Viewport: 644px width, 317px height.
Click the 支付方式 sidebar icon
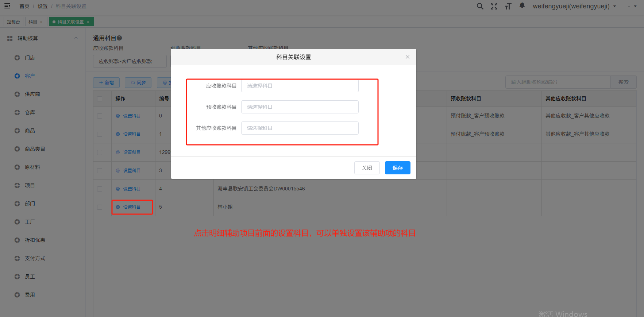17,258
